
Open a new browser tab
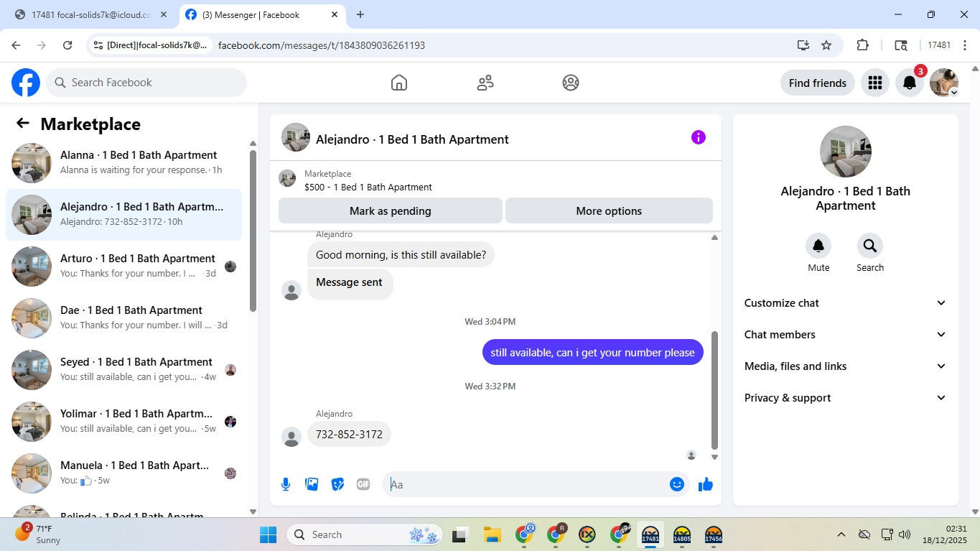point(360,14)
